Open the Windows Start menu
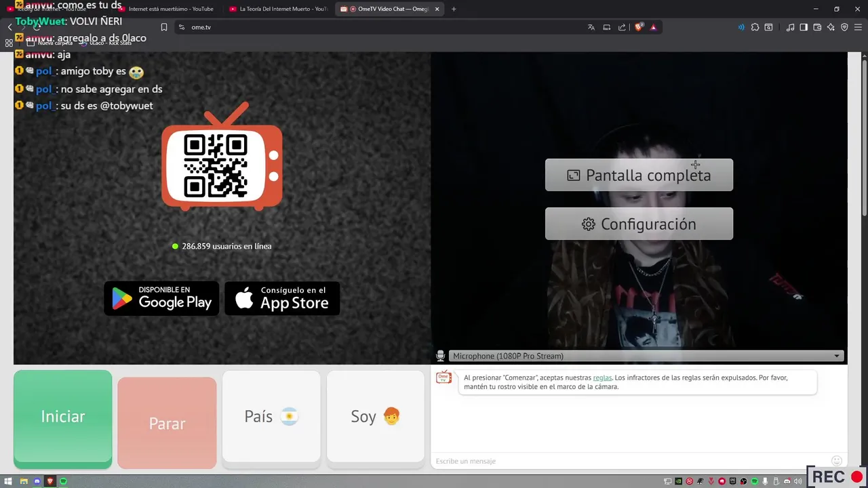 click(9, 481)
